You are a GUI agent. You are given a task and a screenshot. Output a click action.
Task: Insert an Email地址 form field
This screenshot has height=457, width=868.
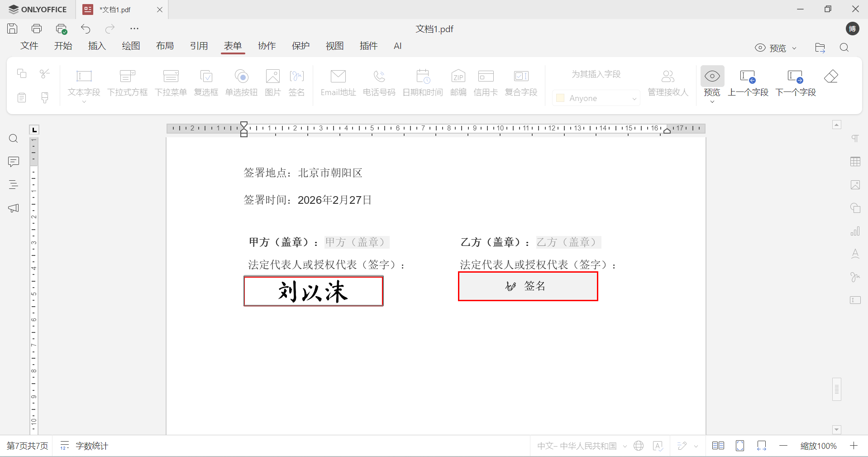(x=338, y=84)
